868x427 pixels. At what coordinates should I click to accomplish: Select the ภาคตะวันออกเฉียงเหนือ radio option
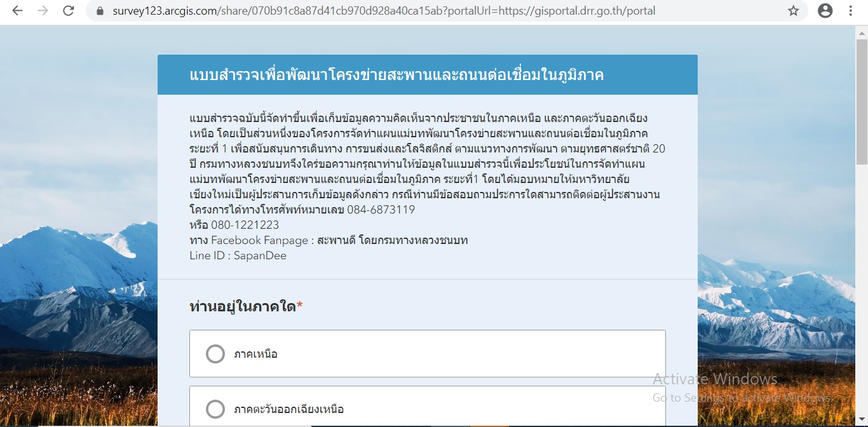point(215,409)
